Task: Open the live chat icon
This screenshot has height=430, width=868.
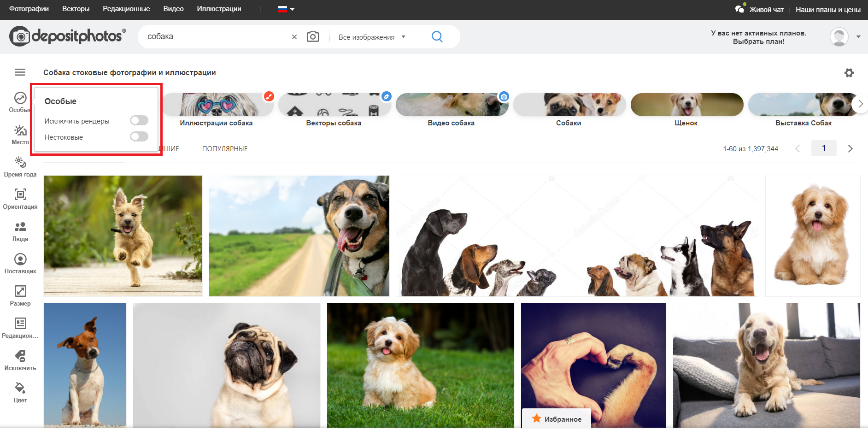Action: click(x=740, y=9)
